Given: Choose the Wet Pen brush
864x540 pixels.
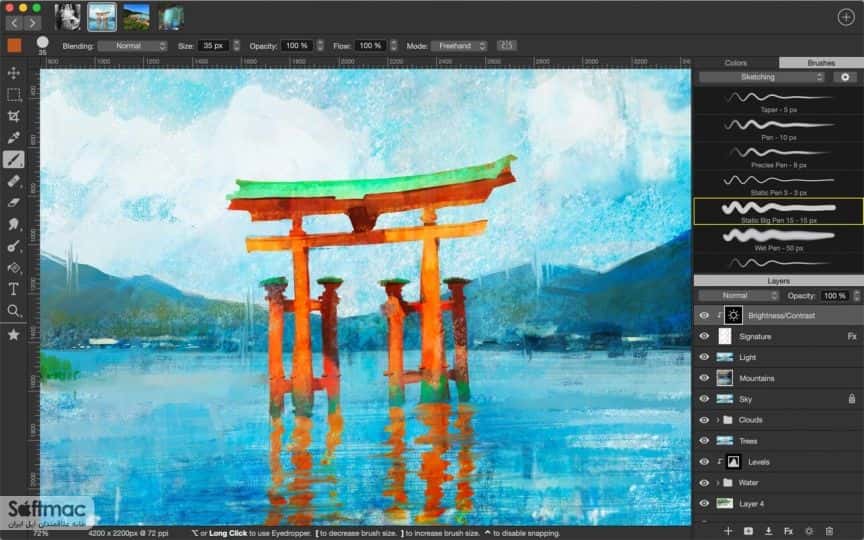Looking at the screenshot, I should tap(778, 240).
